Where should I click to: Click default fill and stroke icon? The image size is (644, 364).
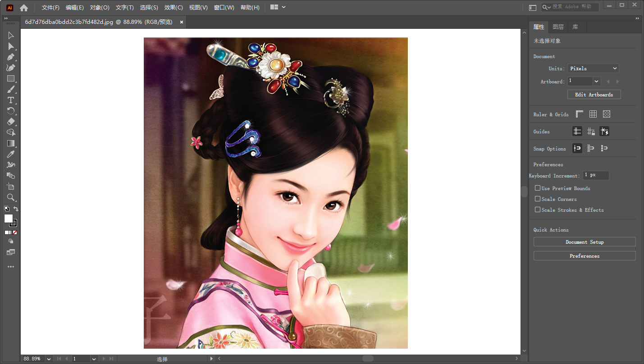[x=7, y=209]
